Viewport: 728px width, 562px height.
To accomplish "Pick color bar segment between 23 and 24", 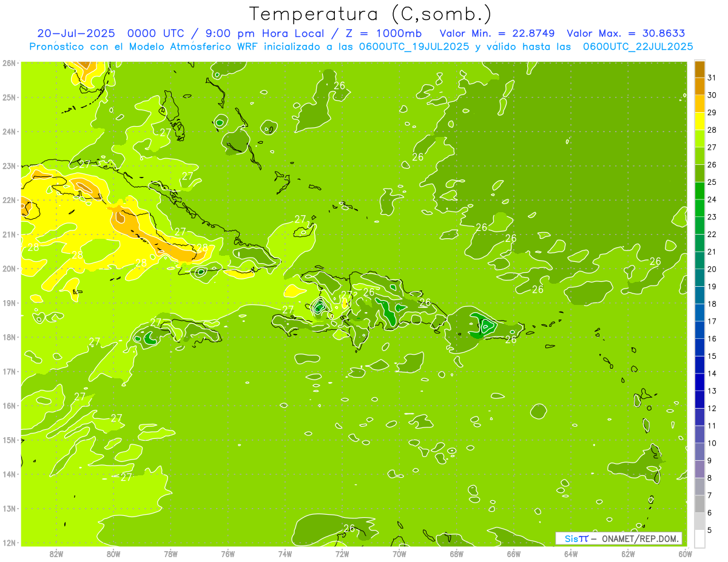I will [x=699, y=209].
